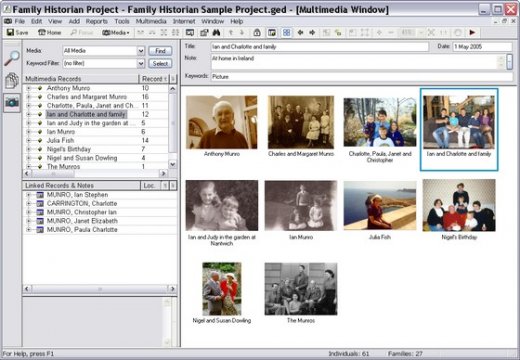Image resolution: width=520 pixels, height=360 pixels.
Task: Open the Keyword Filter dropdown
Action: (x=141, y=63)
